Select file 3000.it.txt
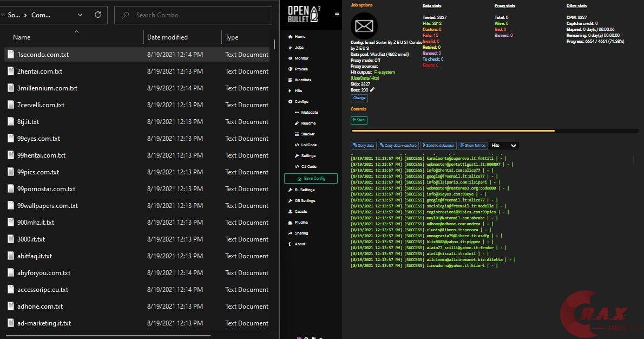644x339 pixels. [x=137, y=239]
